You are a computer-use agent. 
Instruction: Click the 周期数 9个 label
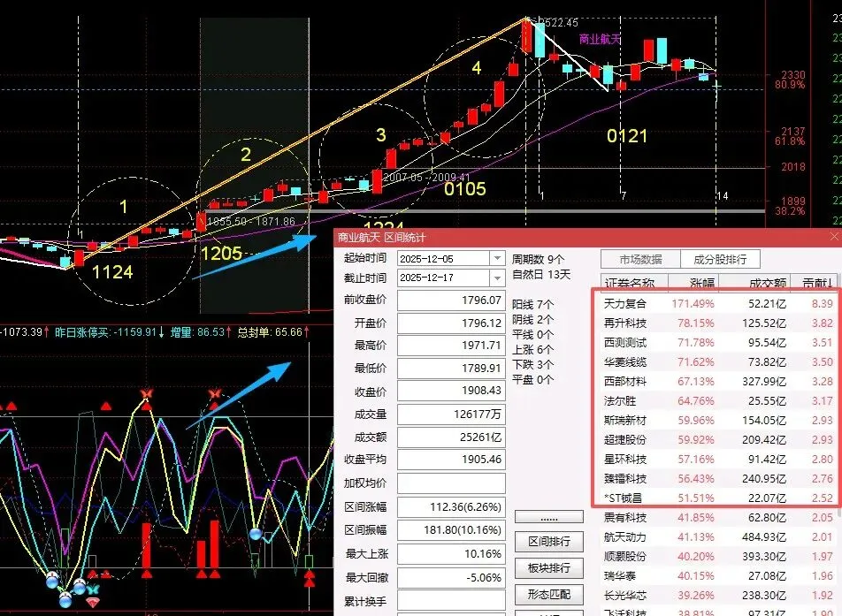(x=538, y=260)
